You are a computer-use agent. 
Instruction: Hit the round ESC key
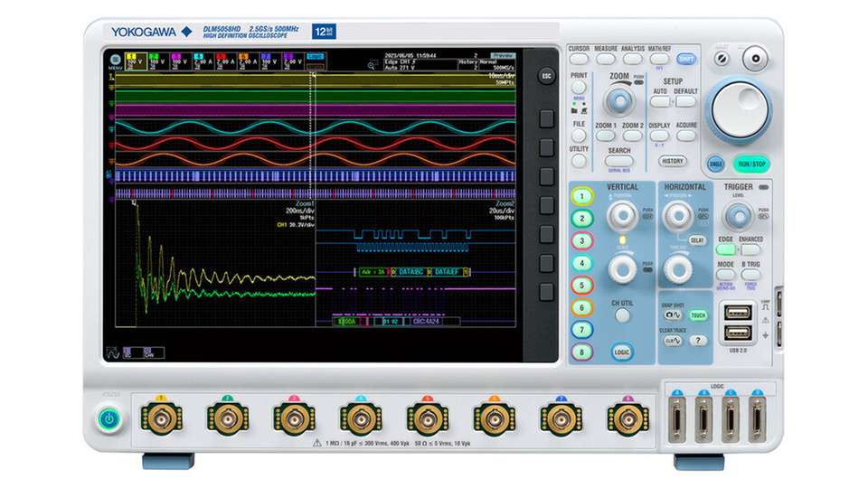546,76
